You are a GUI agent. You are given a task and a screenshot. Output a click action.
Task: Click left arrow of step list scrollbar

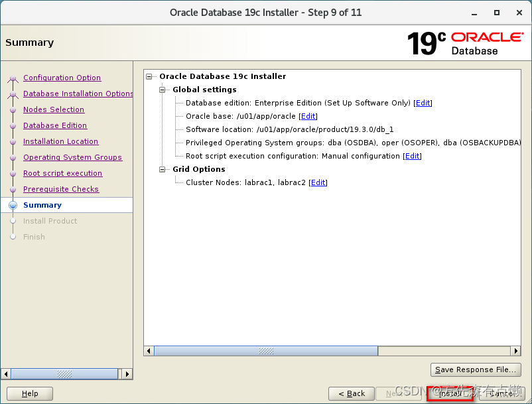point(6,374)
